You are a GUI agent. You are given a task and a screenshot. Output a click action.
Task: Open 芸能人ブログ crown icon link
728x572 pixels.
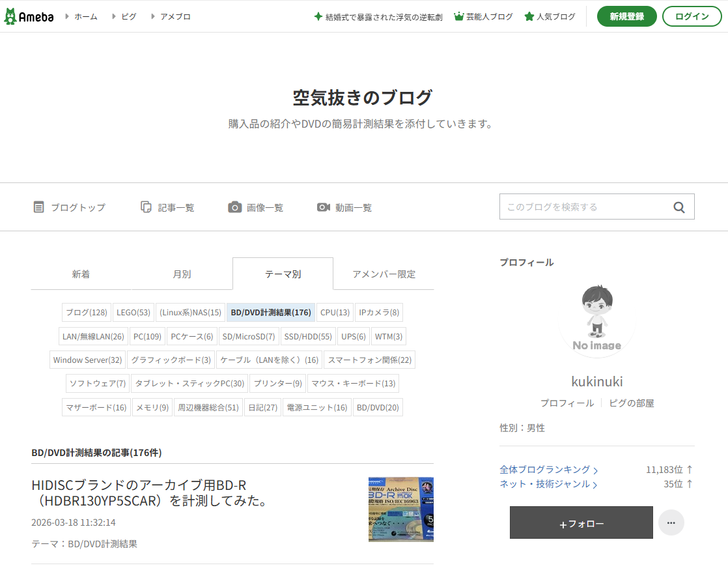483,17
